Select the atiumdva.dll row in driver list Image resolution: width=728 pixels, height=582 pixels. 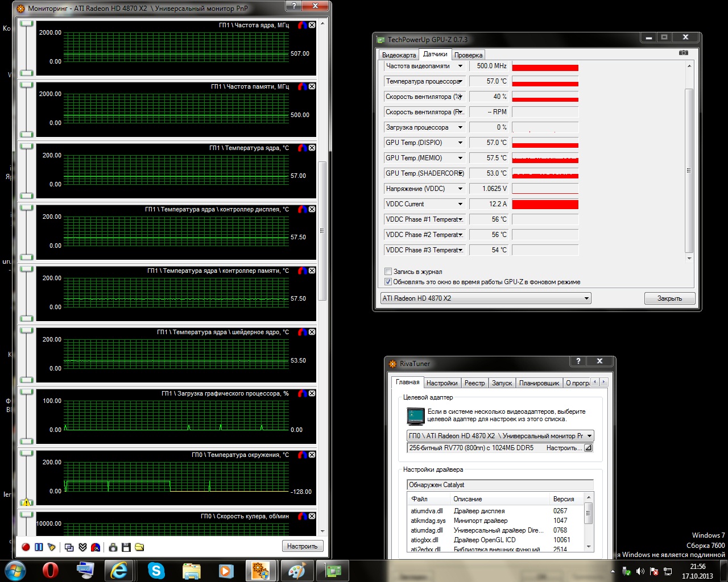(x=495, y=511)
